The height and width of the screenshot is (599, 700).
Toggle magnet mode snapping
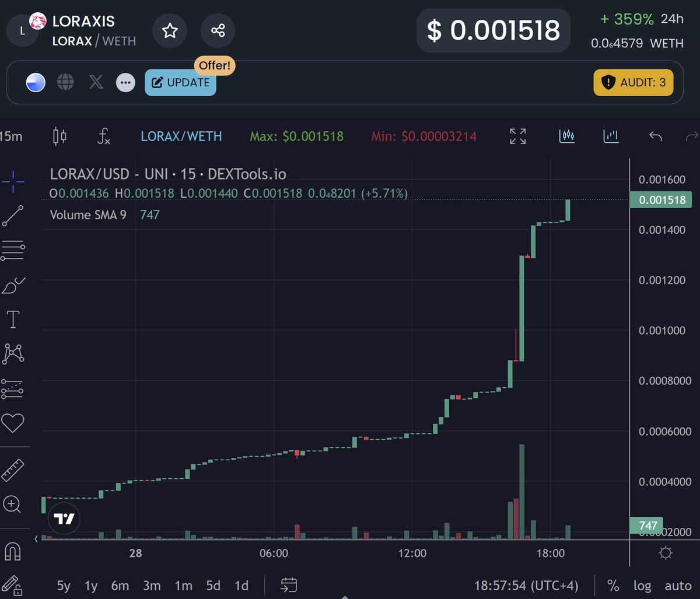click(x=12, y=551)
